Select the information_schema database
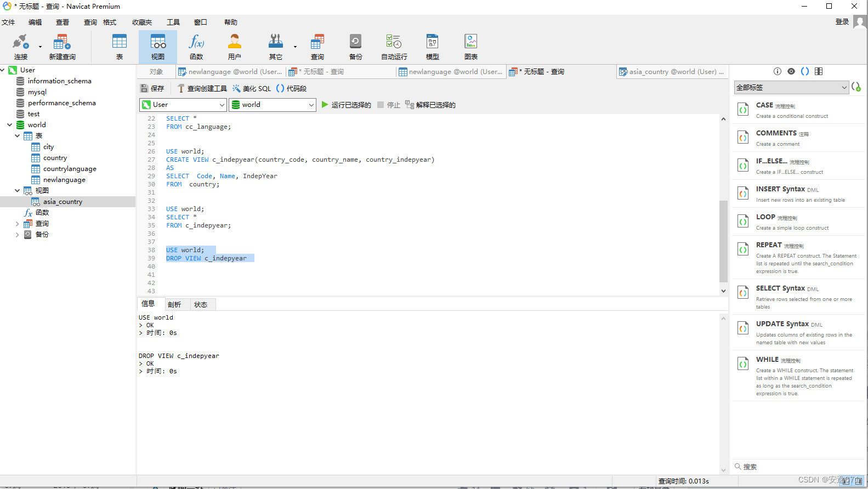 (x=60, y=81)
